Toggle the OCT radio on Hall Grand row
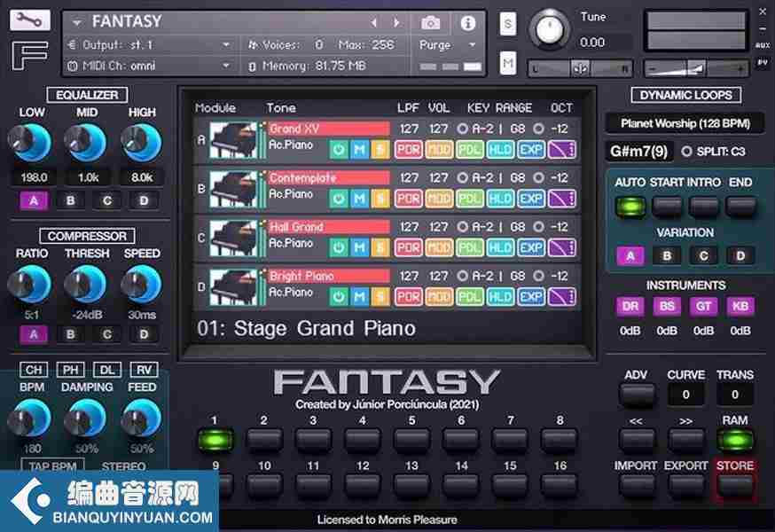The image size is (775, 532). pyautogui.click(x=538, y=227)
